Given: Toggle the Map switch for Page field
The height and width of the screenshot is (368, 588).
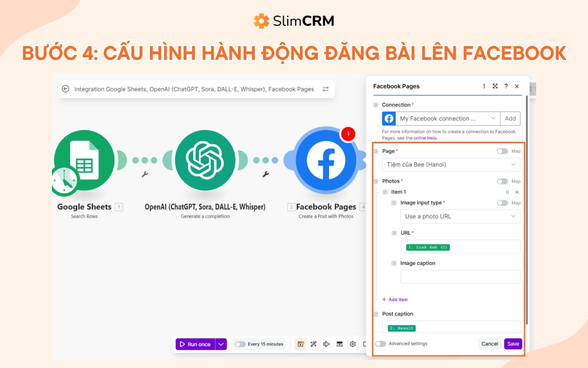Looking at the screenshot, I should click(x=504, y=151).
